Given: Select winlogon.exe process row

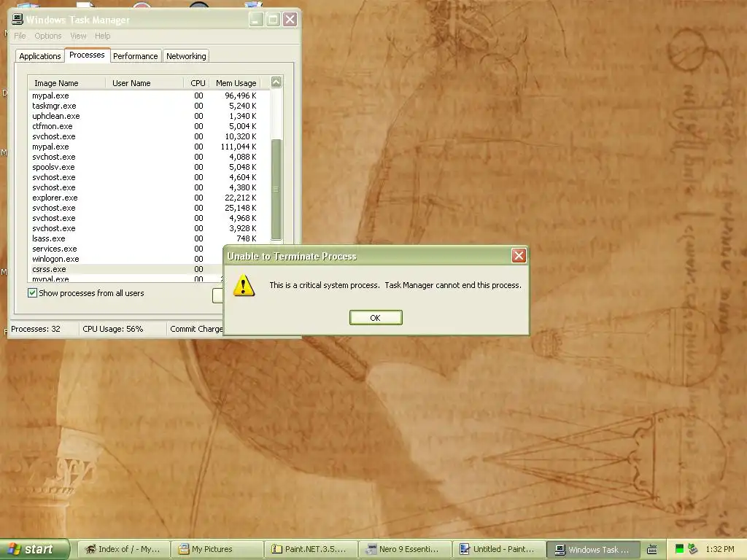Looking at the screenshot, I should coord(126,259).
